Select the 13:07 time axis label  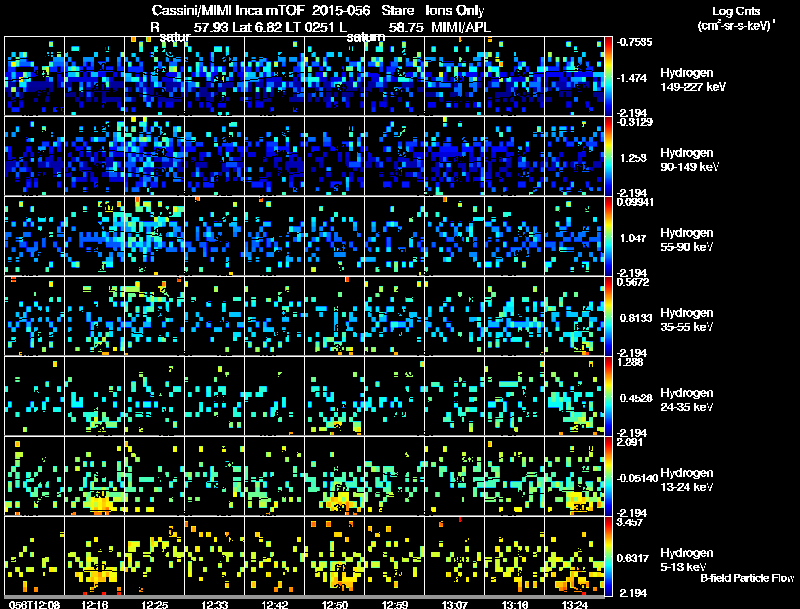(455, 604)
